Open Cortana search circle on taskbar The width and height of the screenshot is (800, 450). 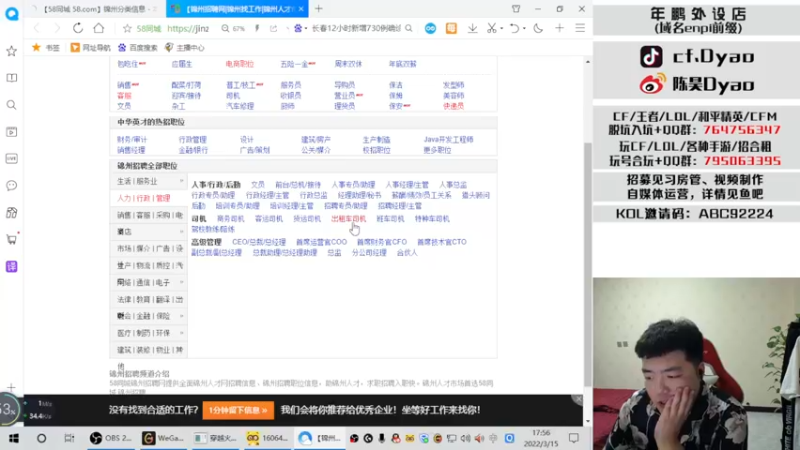tap(41, 438)
